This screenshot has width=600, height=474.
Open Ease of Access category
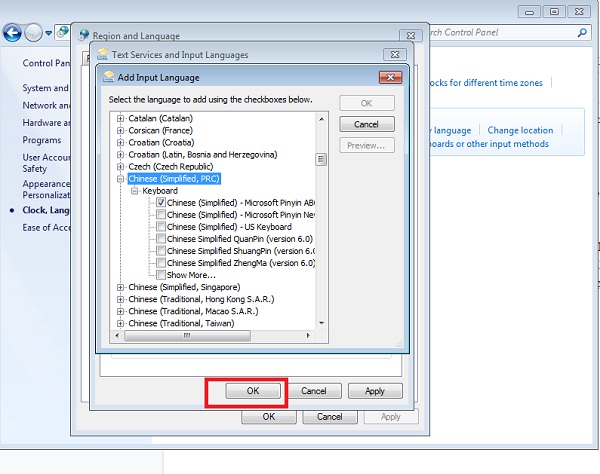pyautogui.click(x=46, y=228)
